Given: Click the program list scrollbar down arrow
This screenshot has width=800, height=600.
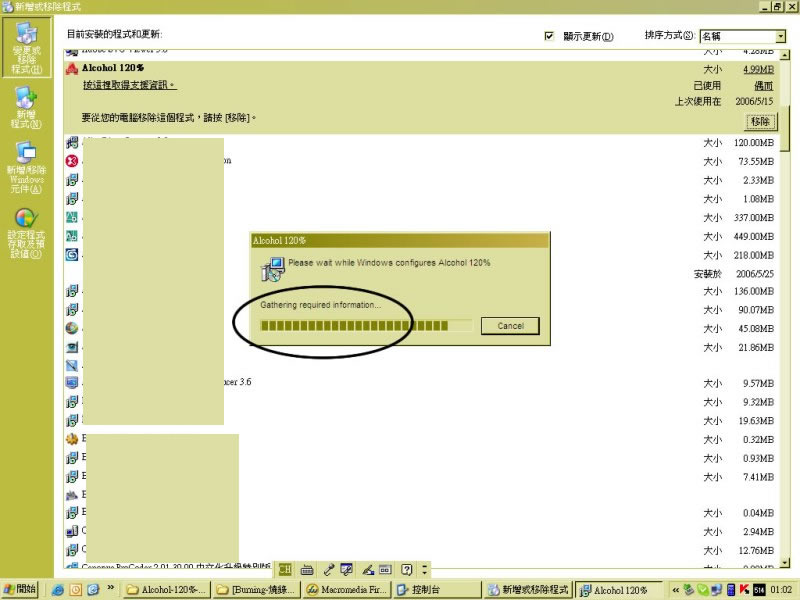Looking at the screenshot, I should coord(785,563).
